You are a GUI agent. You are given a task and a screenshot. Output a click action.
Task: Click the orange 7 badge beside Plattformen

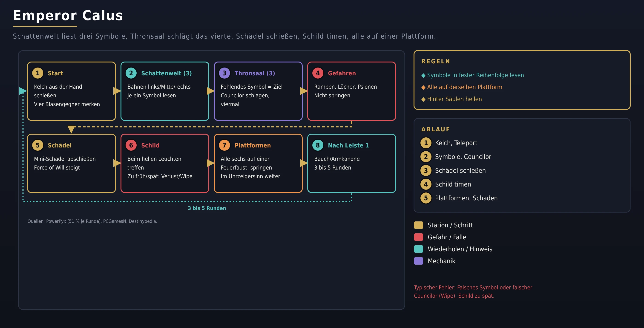click(x=224, y=145)
